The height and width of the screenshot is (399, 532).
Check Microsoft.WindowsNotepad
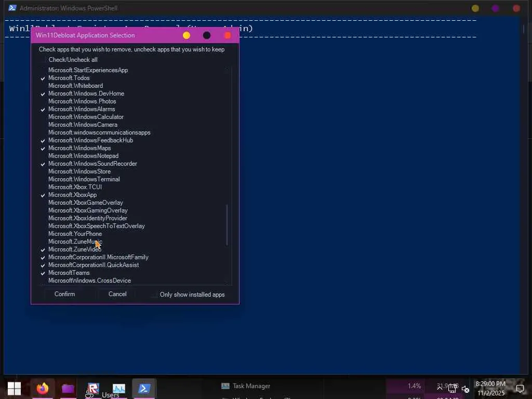pyautogui.click(x=43, y=156)
